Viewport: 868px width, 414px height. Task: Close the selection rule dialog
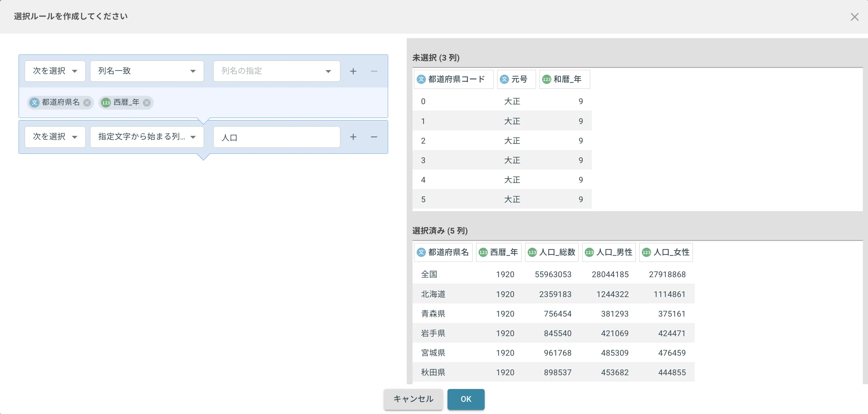tap(854, 17)
